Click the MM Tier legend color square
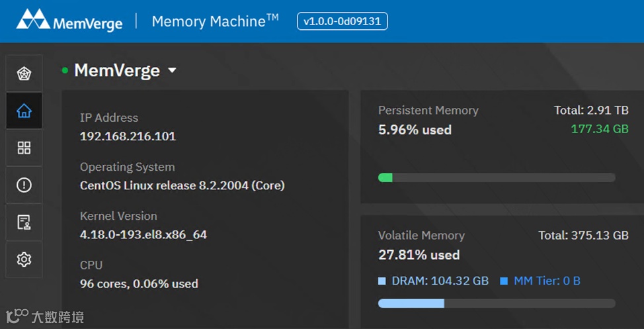Image resolution: width=644 pixels, height=329 pixels. (504, 281)
